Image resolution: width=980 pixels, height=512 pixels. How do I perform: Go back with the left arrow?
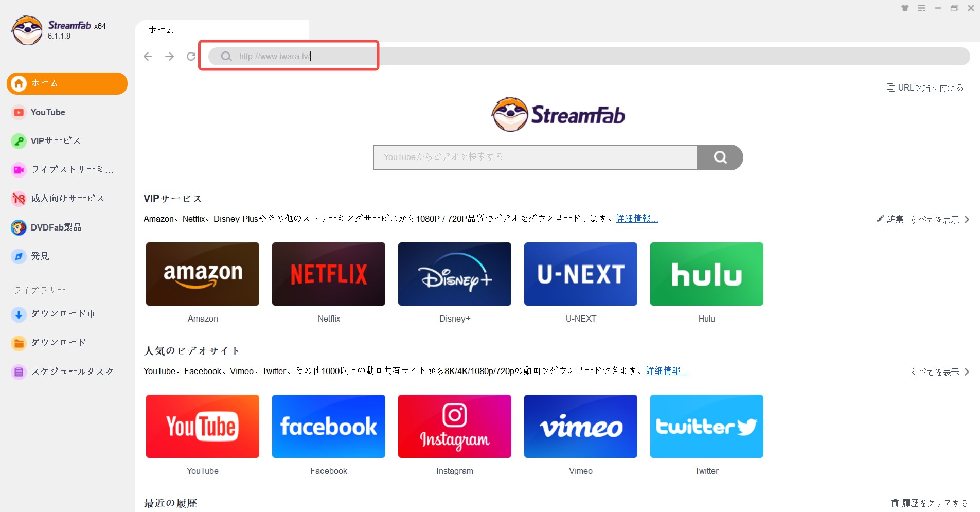(x=148, y=57)
